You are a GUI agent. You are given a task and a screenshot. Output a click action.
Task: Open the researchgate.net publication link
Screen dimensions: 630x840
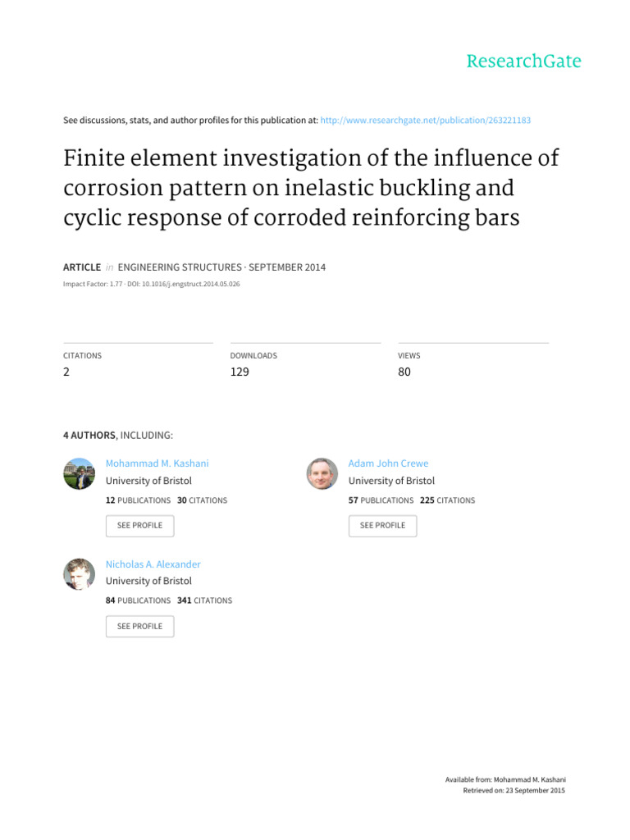pos(426,120)
